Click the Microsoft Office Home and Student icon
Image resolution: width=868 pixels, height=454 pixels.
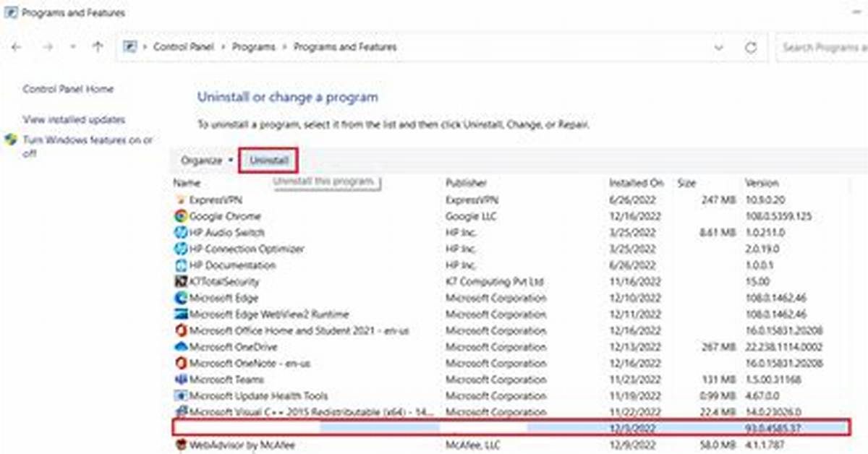coord(181,330)
